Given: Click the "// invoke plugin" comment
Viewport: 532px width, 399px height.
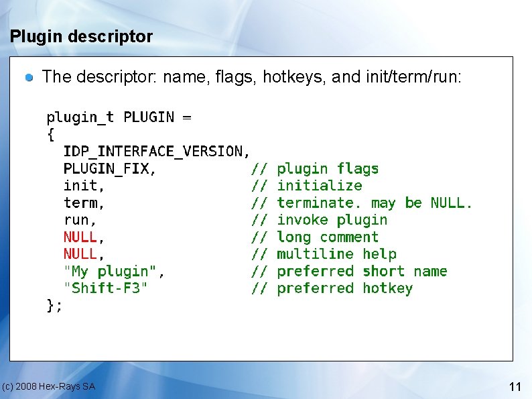Looking at the screenshot, I should pos(320,220).
